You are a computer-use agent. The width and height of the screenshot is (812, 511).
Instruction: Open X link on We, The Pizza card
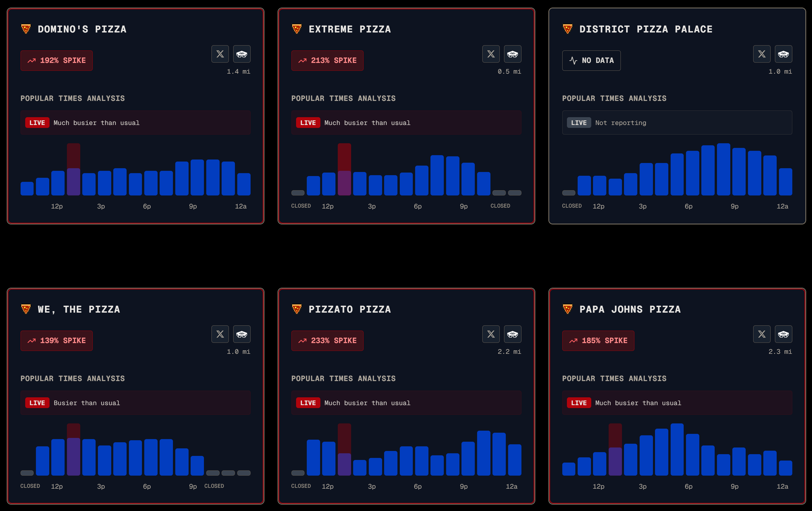pyautogui.click(x=220, y=334)
